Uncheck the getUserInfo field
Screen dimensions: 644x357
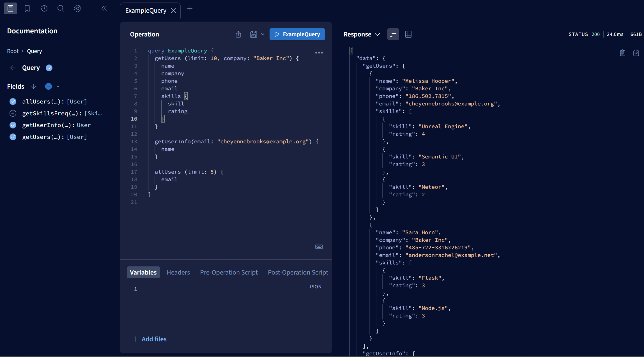point(13,125)
